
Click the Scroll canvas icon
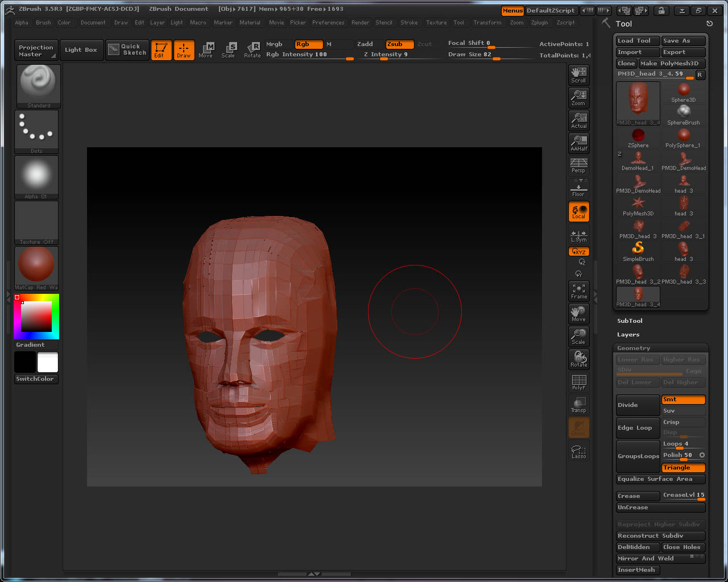(x=578, y=75)
